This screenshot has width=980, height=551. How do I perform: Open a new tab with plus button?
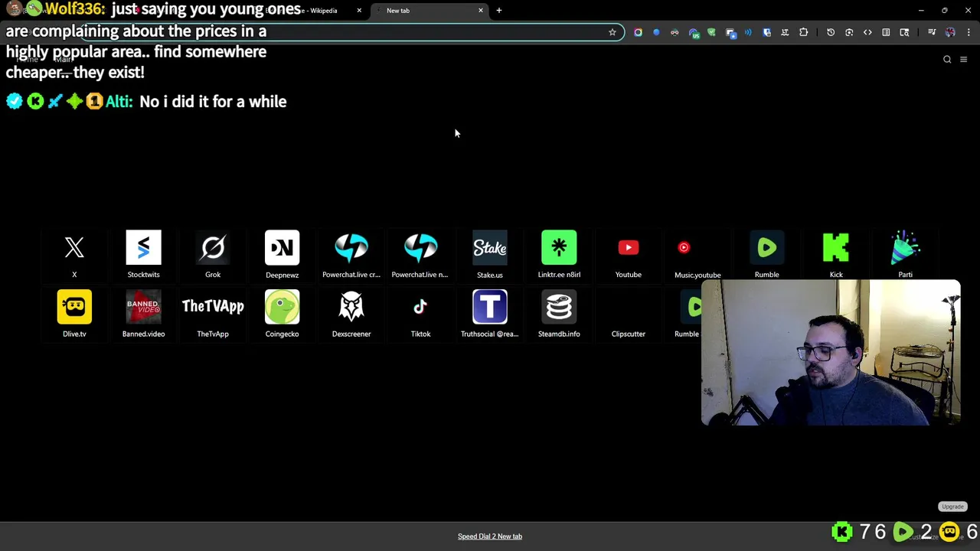(499, 11)
